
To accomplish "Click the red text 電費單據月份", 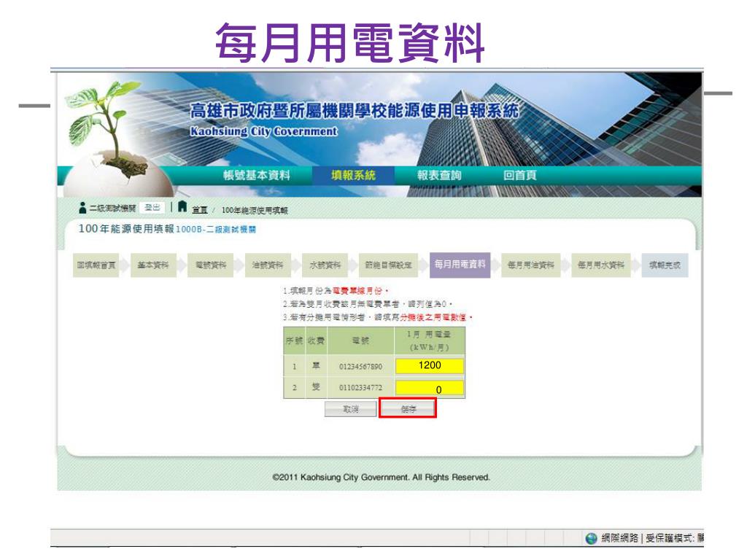I will [x=357, y=290].
